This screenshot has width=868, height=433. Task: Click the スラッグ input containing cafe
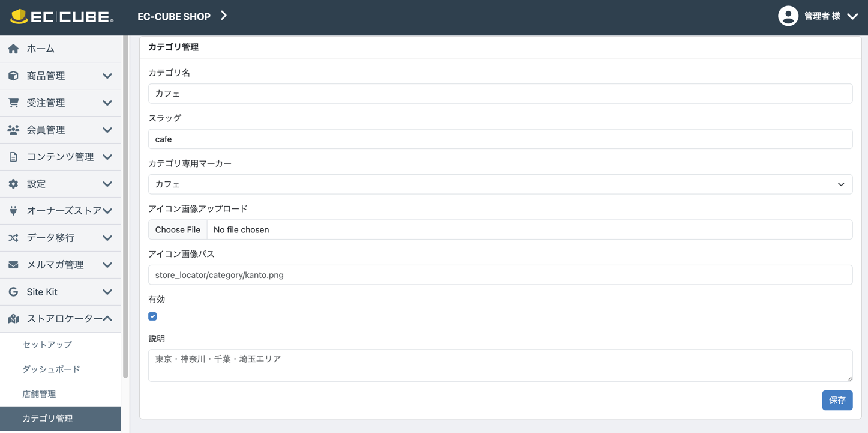coord(500,139)
